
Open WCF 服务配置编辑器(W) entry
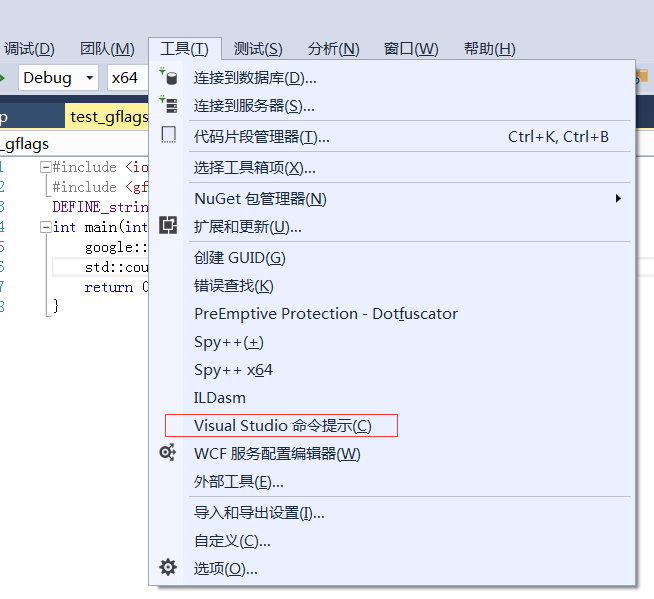point(392,454)
